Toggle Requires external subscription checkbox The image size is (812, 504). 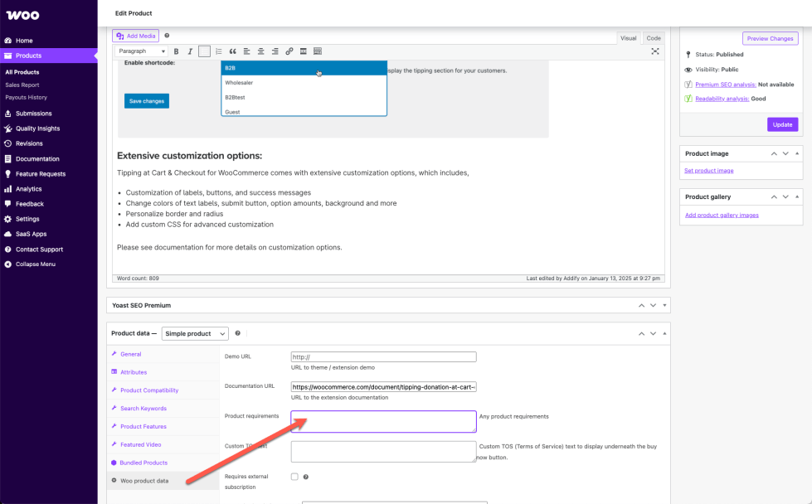[294, 477]
